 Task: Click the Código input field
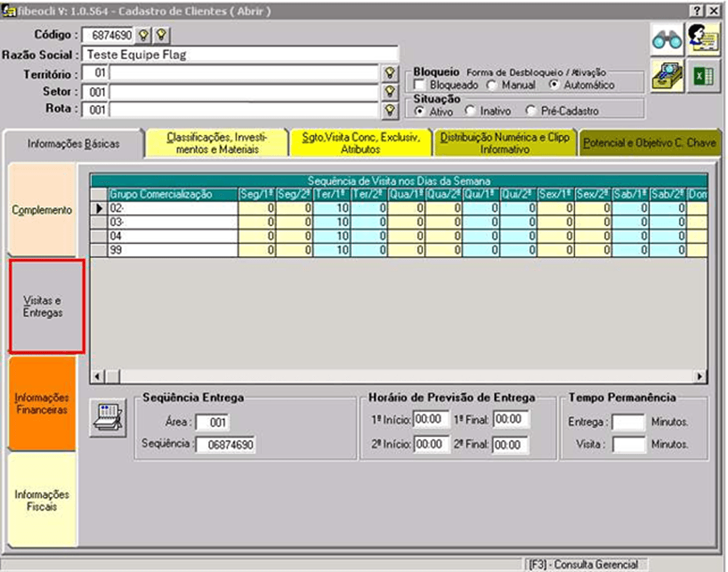coord(108,35)
